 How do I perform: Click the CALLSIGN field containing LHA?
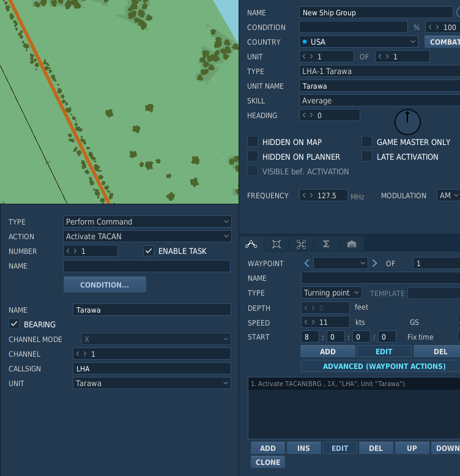coord(152,368)
